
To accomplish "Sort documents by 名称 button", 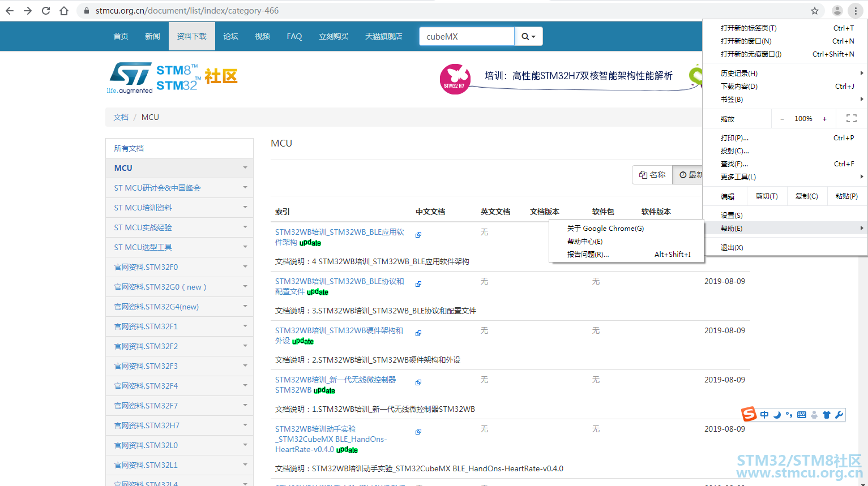I will (x=652, y=175).
